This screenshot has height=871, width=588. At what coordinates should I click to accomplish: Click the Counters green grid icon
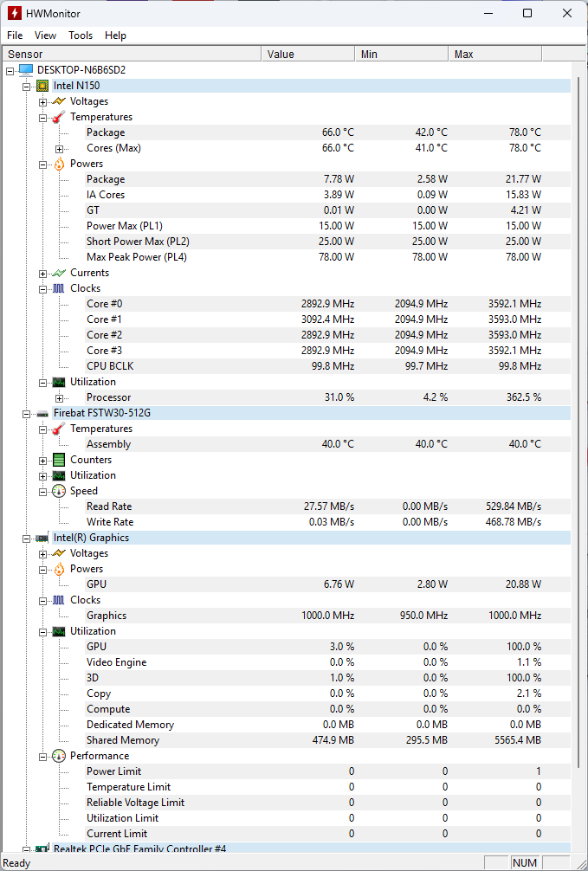click(59, 460)
